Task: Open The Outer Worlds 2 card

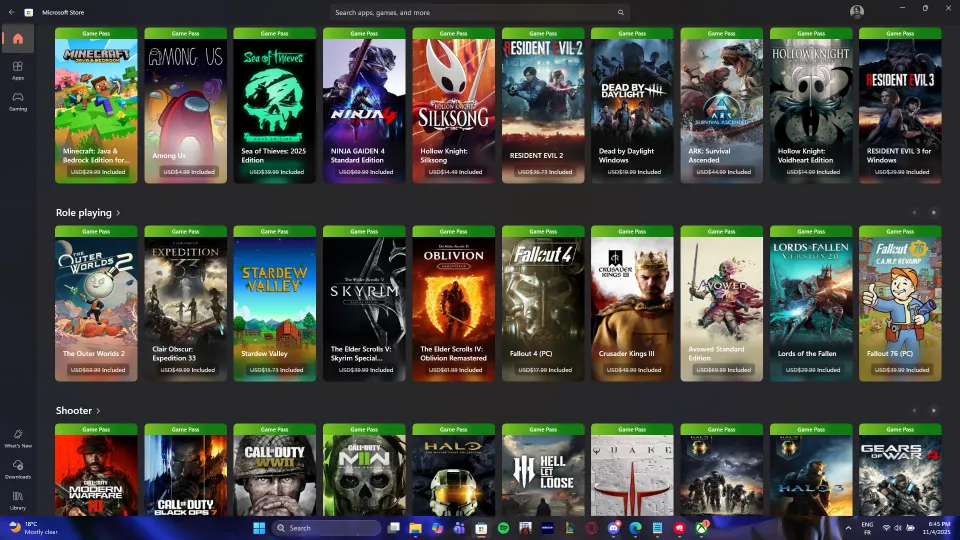Action: pos(96,303)
